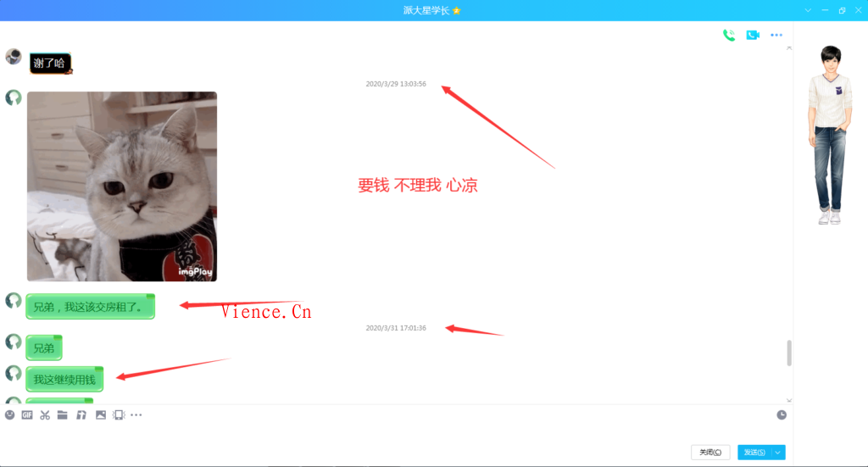The width and height of the screenshot is (868, 467).
Task: Click the music sharing icon
Action: click(81, 415)
